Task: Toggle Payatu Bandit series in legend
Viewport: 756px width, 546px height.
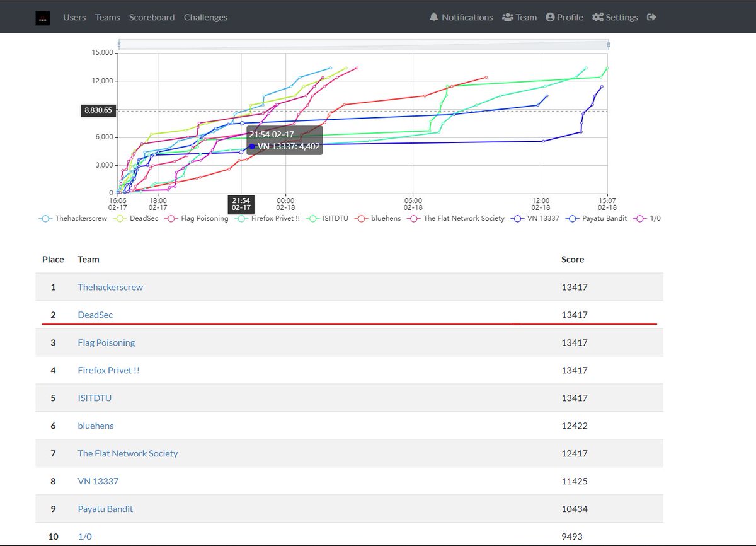Action: [x=596, y=218]
